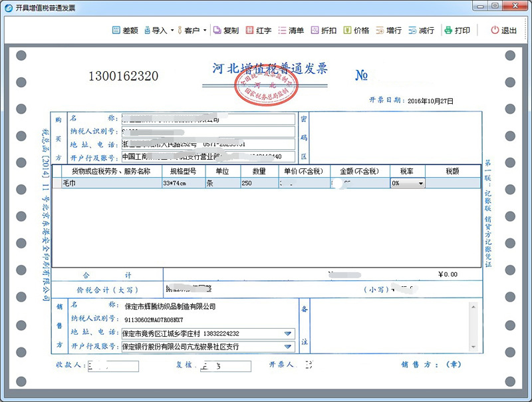Viewport: 532px width, 402px height.
Task: Apply 折扣 discount tool
Action: point(324,30)
